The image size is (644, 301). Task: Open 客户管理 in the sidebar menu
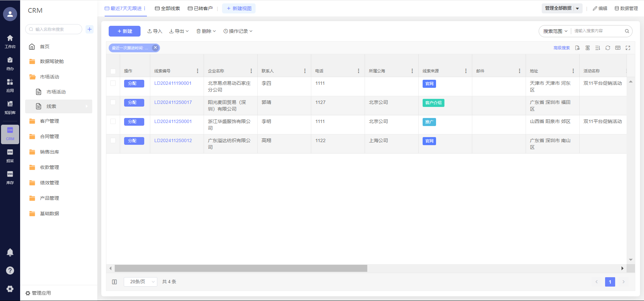coord(49,121)
